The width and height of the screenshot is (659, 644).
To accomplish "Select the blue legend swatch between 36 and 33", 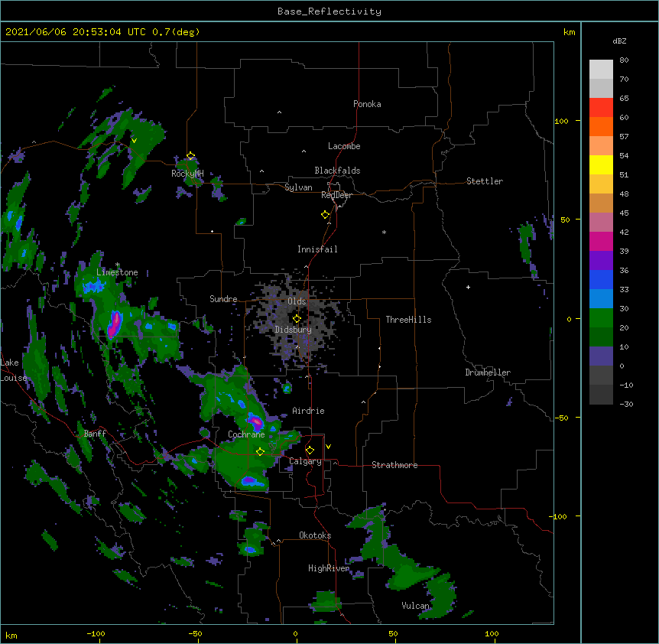I will (x=601, y=279).
